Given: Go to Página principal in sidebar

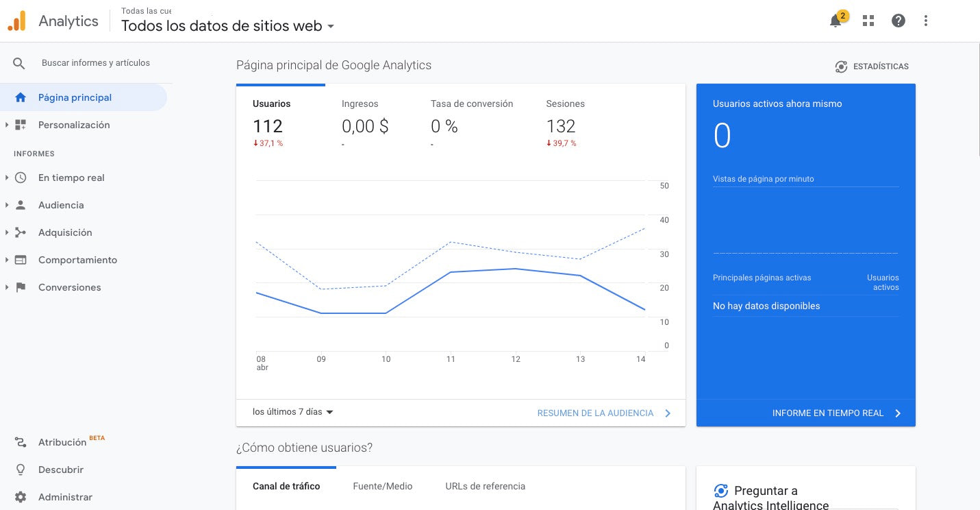Looking at the screenshot, I should tap(84, 97).
